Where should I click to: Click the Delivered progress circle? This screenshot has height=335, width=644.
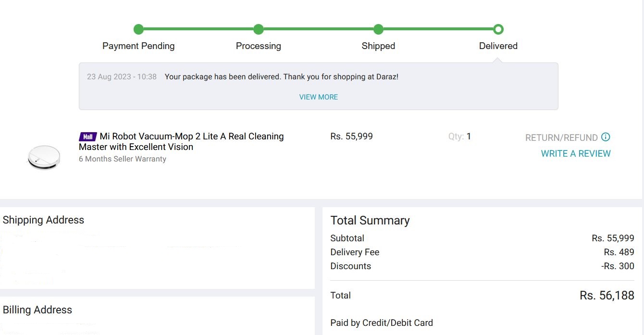click(498, 29)
